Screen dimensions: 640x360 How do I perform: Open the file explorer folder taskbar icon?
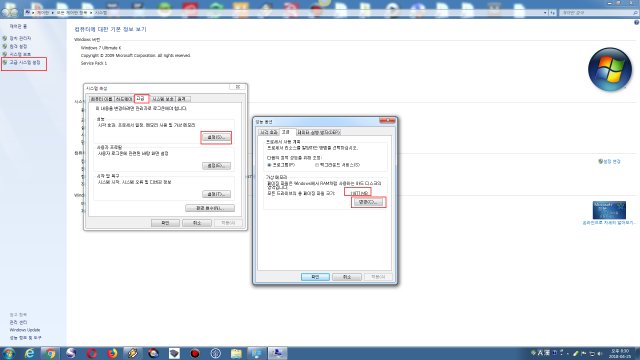[x=236, y=353]
